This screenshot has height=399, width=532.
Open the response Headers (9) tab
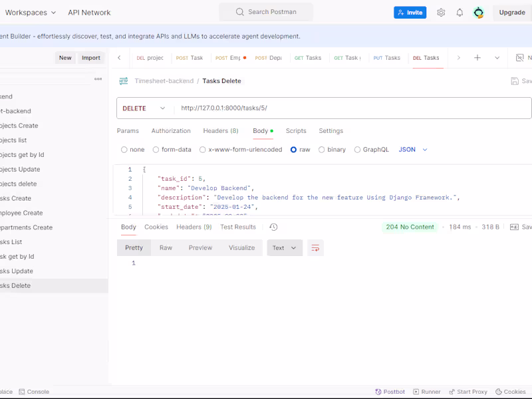(x=194, y=227)
